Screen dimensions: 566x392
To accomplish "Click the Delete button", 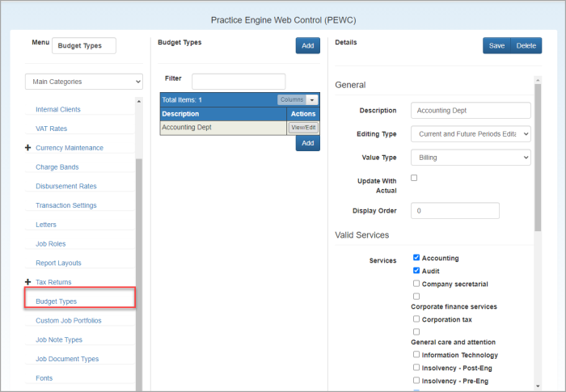I will [526, 46].
